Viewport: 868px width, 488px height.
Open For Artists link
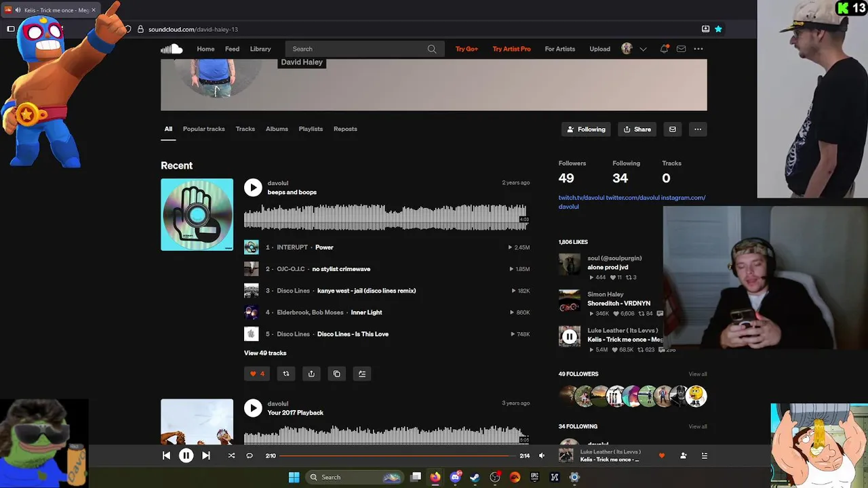coord(560,49)
